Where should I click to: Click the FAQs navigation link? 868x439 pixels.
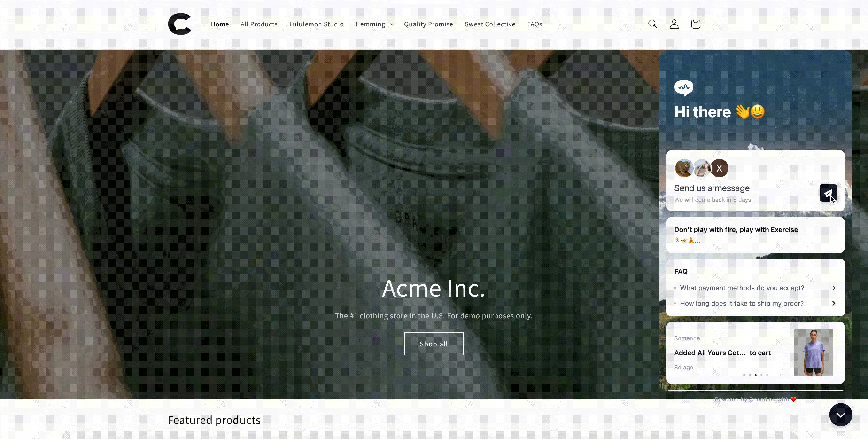pos(535,24)
